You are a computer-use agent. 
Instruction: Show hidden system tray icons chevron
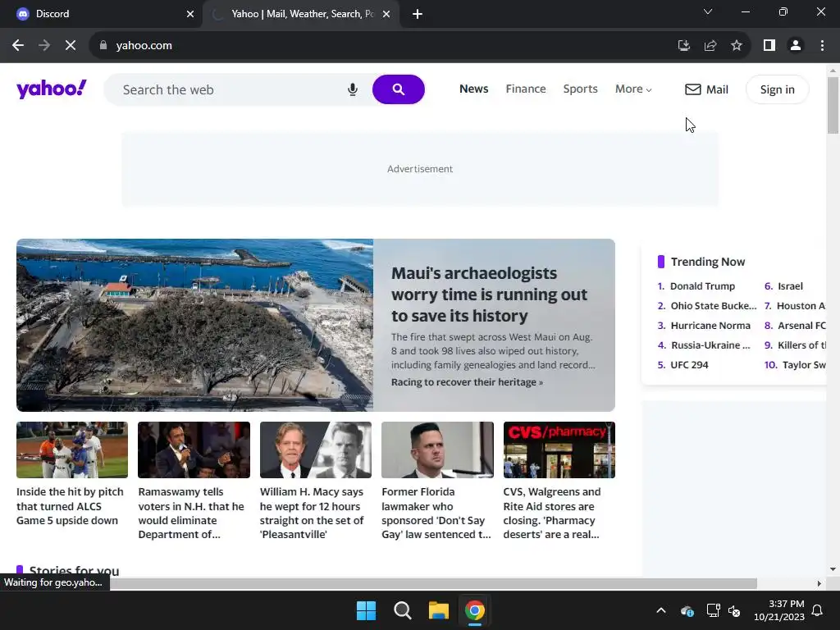[661, 610]
